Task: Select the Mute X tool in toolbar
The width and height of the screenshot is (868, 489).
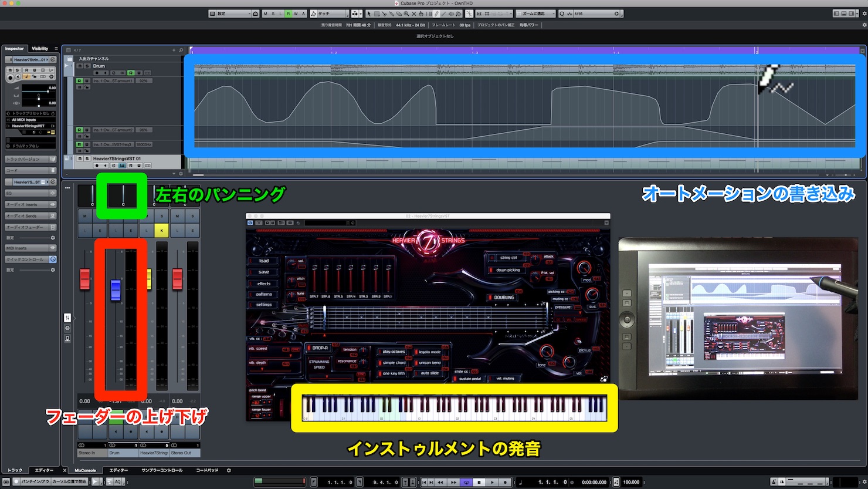Action: click(x=413, y=14)
